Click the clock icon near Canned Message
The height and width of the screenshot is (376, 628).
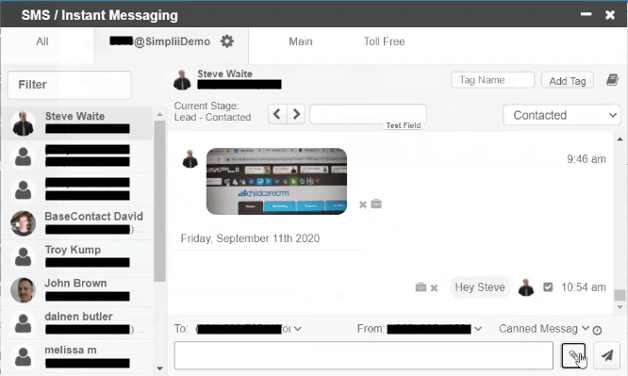click(597, 330)
